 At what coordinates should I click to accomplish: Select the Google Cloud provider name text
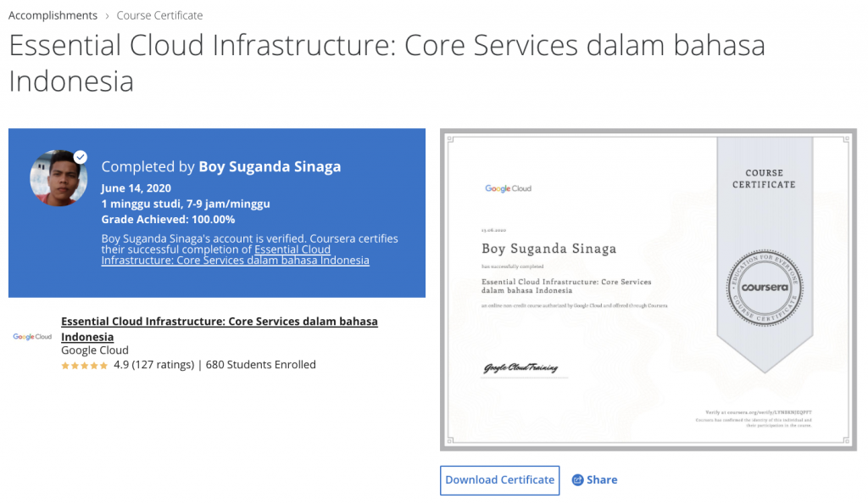(x=95, y=350)
